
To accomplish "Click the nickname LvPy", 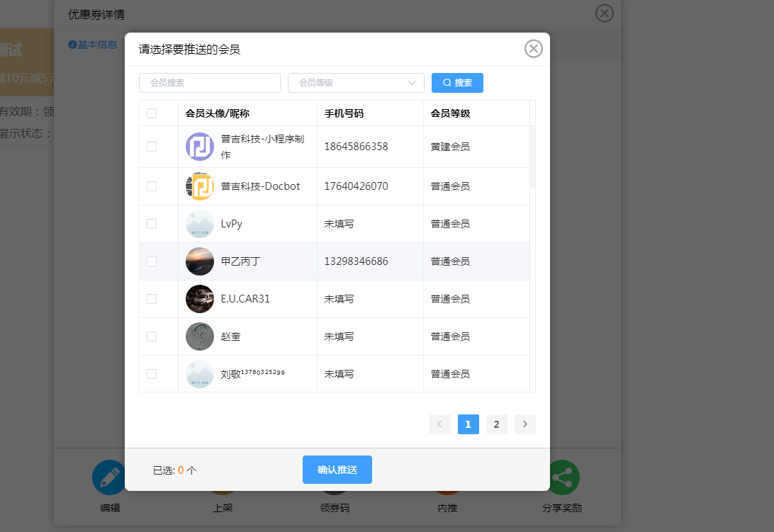I will [232, 224].
